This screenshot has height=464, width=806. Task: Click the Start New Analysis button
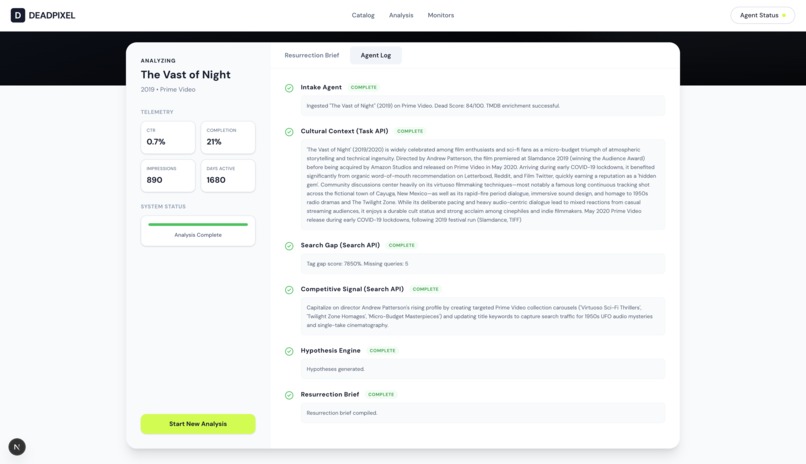coord(198,424)
